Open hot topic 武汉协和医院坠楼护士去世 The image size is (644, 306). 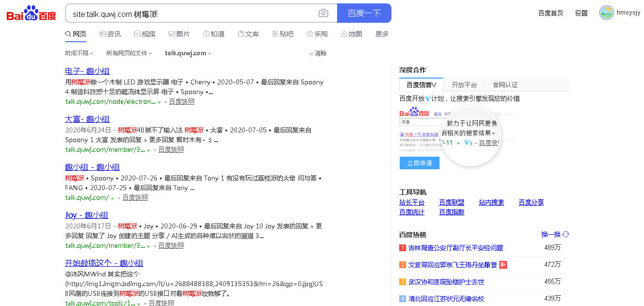pyautogui.click(x=446, y=282)
